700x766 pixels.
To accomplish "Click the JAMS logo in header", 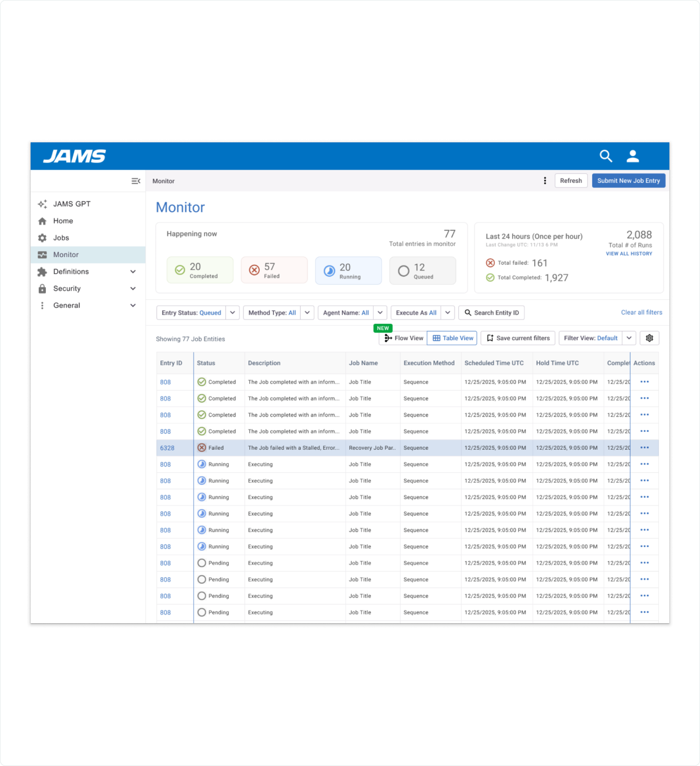I will point(74,156).
